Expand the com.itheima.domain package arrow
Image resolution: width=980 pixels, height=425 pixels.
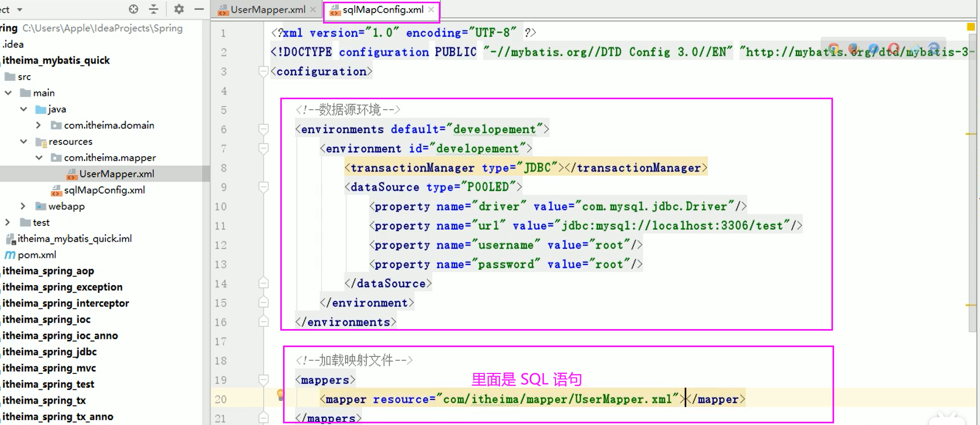[38, 126]
